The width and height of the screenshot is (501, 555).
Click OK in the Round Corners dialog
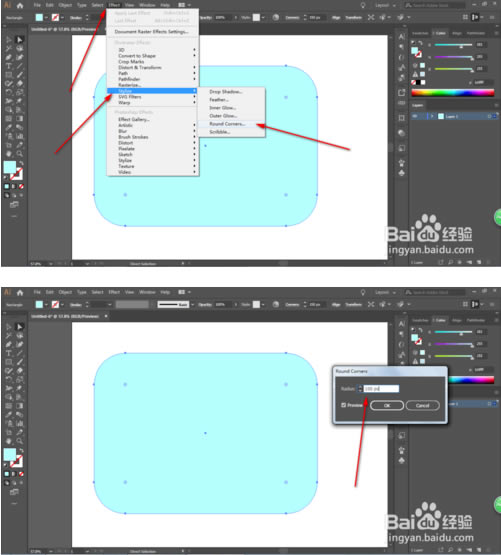coord(387,406)
